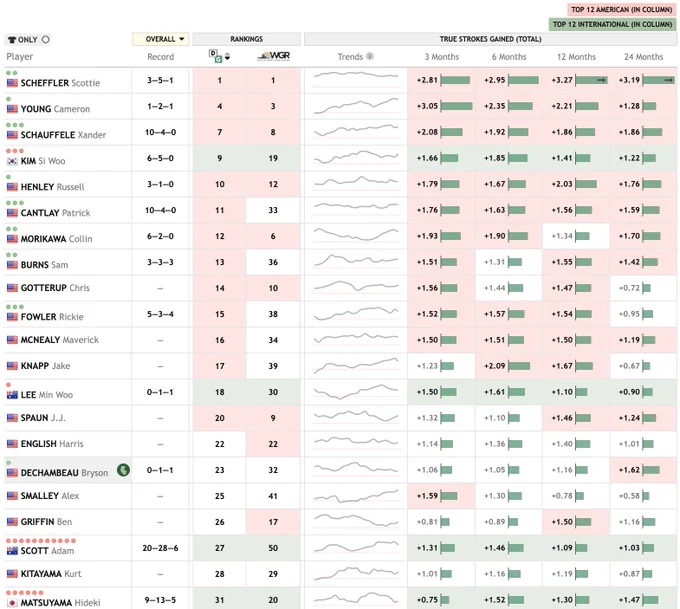
Task: Click the US flag beside SMALLEY Alex
Action: pos(12,496)
